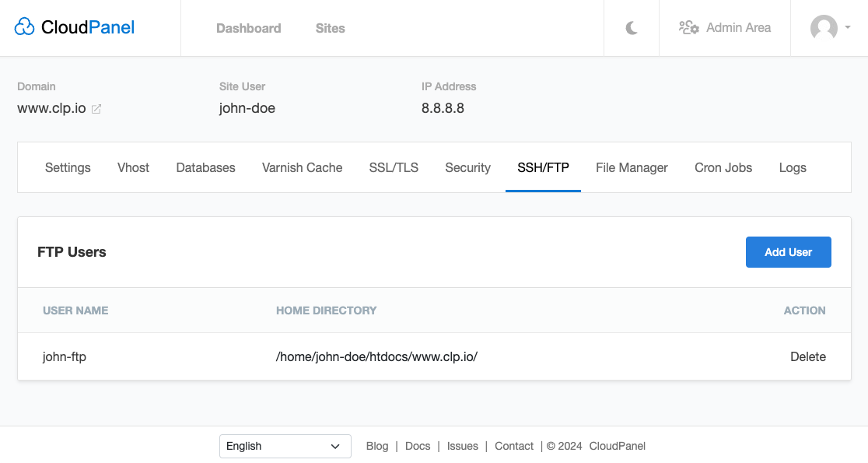This screenshot has width=868, height=463.
Task: Expand the user account dropdown arrow
Action: [x=847, y=27]
